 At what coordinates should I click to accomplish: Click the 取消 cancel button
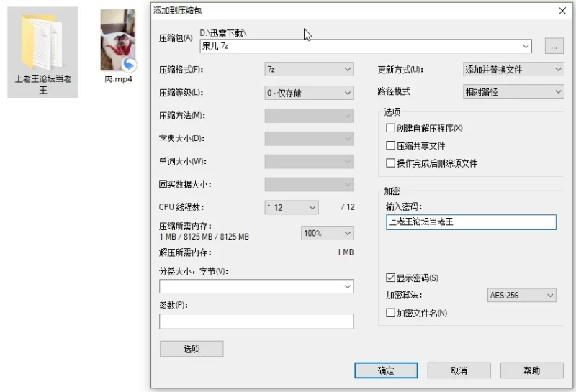click(x=459, y=370)
